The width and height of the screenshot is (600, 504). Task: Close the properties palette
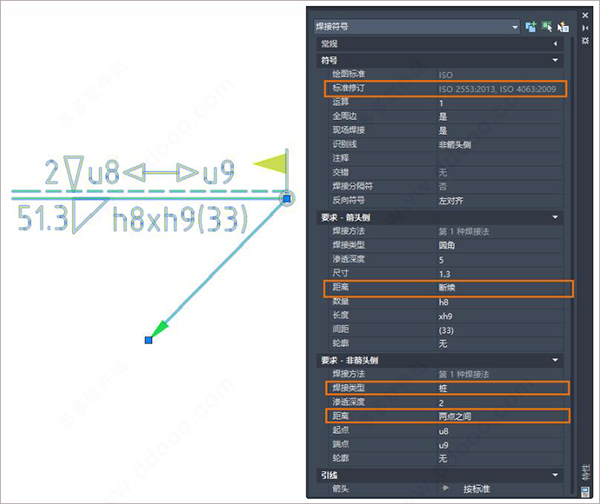coord(585,15)
